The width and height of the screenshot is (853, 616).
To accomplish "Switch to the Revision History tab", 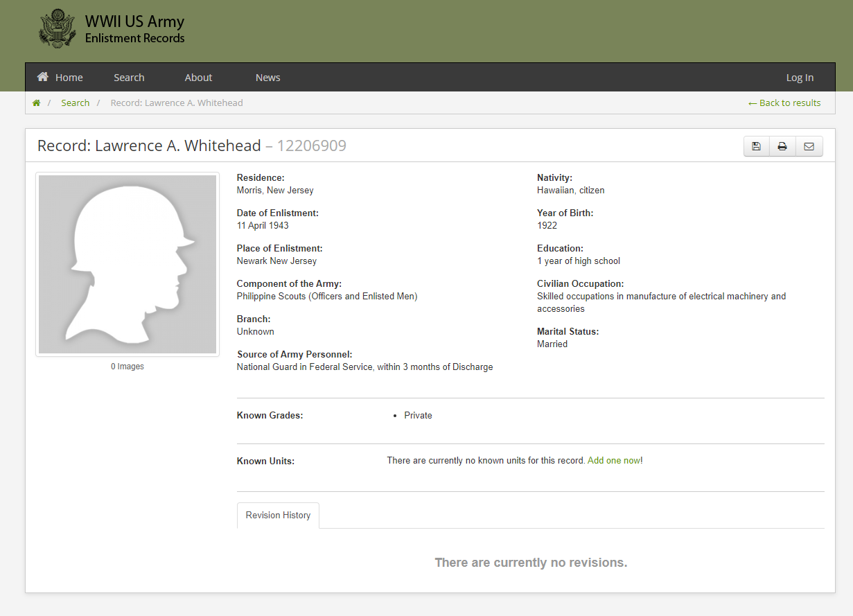I will (278, 516).
